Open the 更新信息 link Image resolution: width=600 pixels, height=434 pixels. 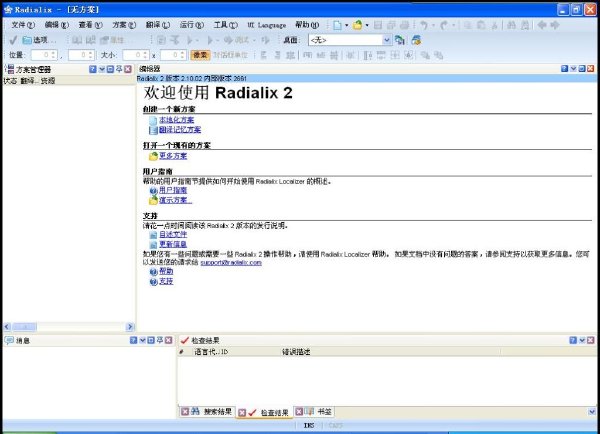173,244
